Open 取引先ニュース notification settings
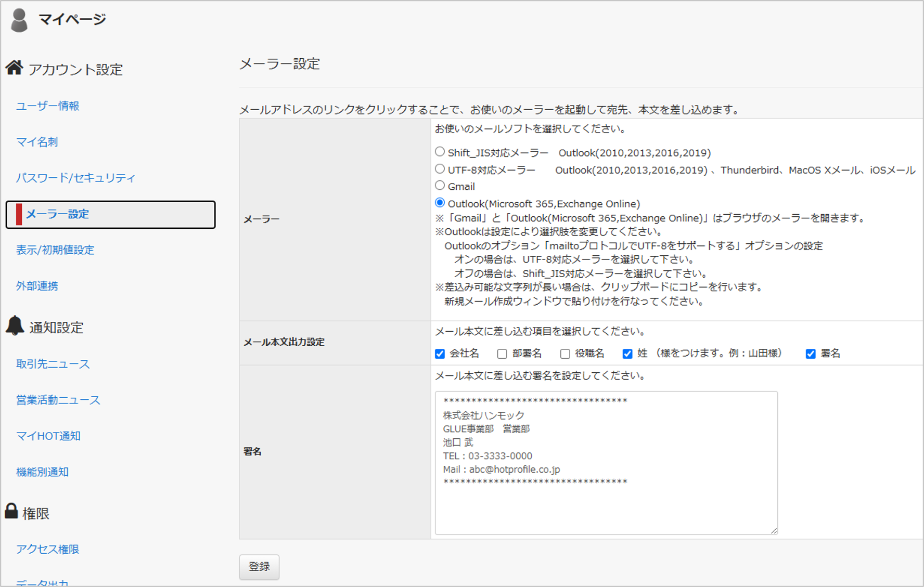 (53, 364)
